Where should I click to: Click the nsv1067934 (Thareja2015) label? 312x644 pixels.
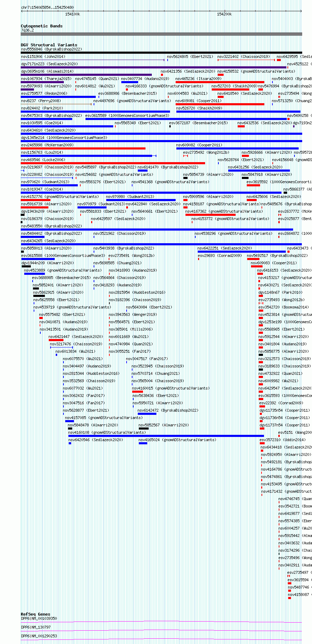coord(46,79)
